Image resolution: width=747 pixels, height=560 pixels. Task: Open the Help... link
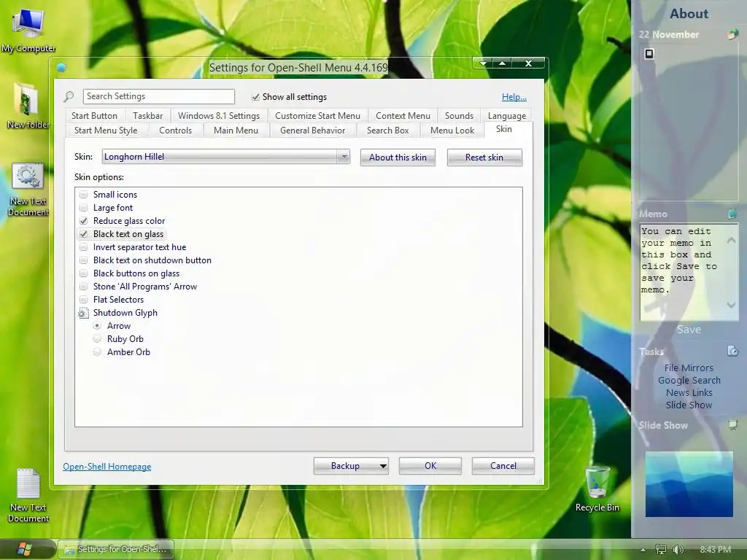pyautogui.click(x=514, y=97)
